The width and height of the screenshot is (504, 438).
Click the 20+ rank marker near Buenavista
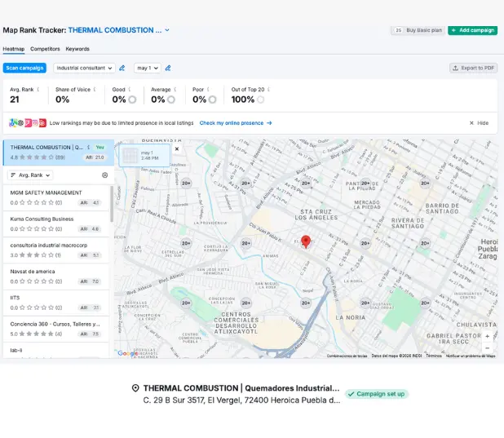click(x=186, y=184)
